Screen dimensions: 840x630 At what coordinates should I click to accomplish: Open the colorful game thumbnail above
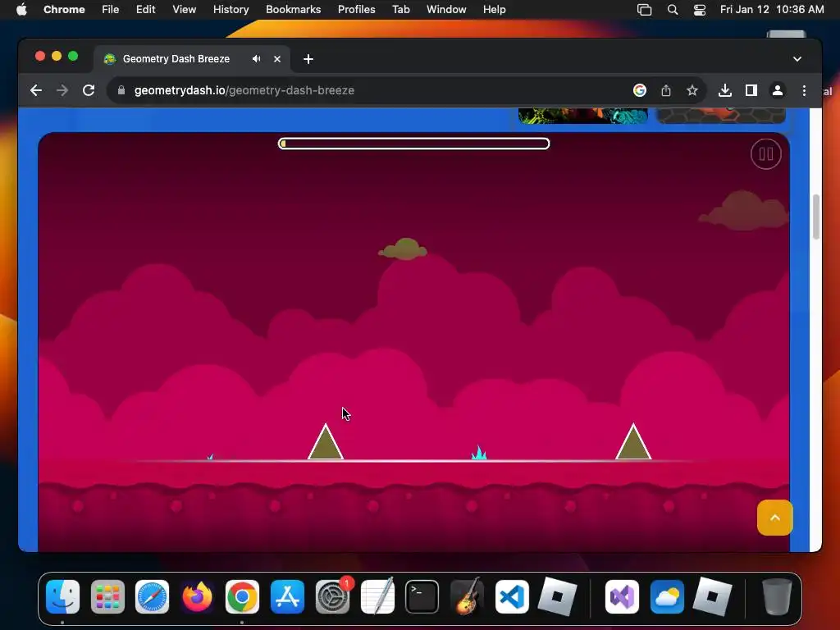point(583,116)
